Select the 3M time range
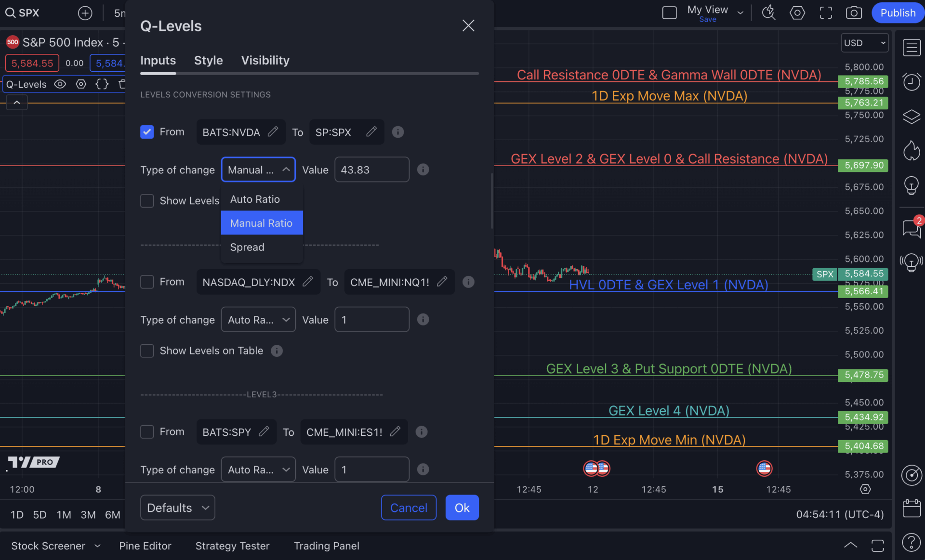 (88, 515)
